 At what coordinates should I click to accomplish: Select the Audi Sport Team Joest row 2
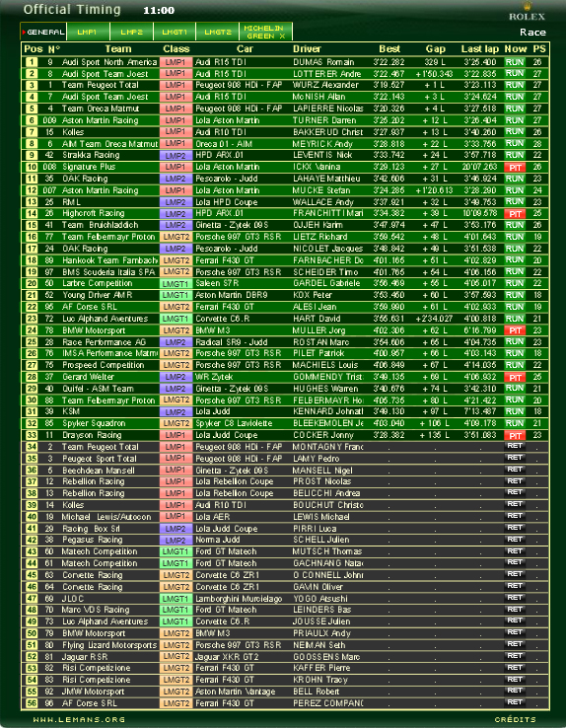point(285,73)
